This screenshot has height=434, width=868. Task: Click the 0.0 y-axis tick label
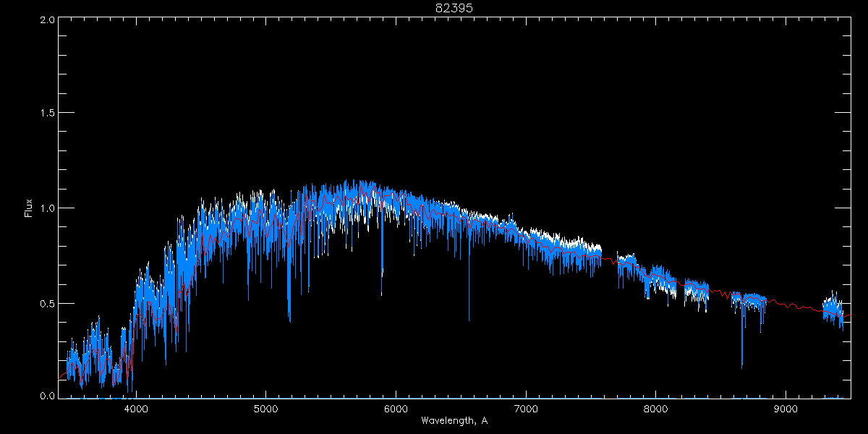pyautogui.click(x=48, y=396)
